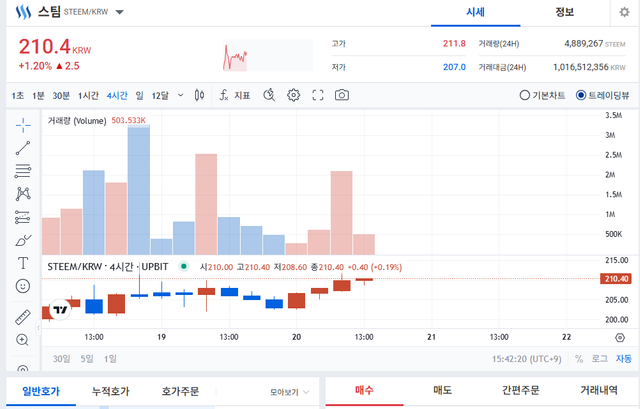Click the 210.4 KRW current price
This screenshot has height=409, width=640.
point(55,47)
